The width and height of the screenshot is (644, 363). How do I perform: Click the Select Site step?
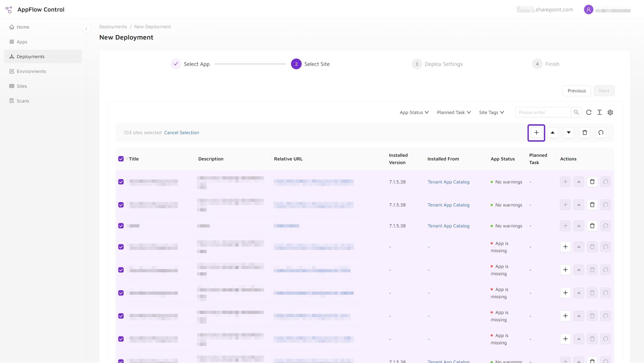[310, 64]
